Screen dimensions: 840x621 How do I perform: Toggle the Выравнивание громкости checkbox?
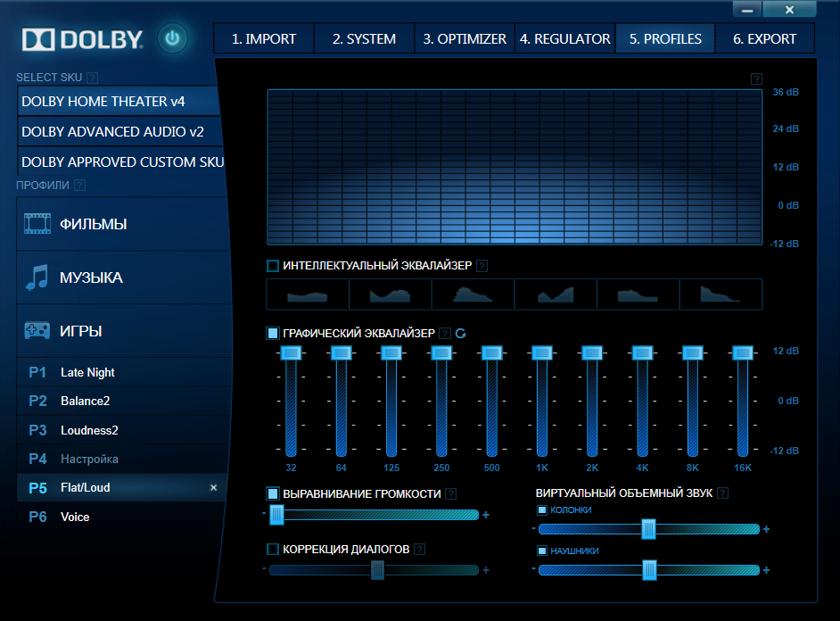coord(273,493)
